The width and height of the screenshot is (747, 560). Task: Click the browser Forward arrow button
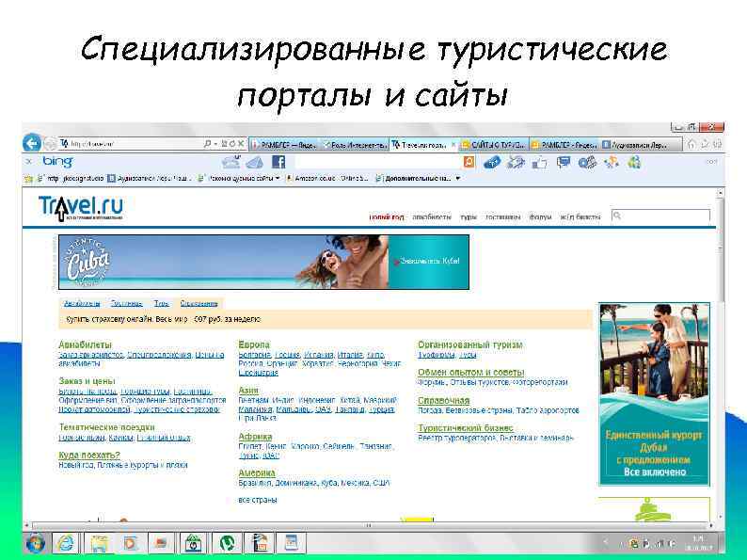(50, 143)
